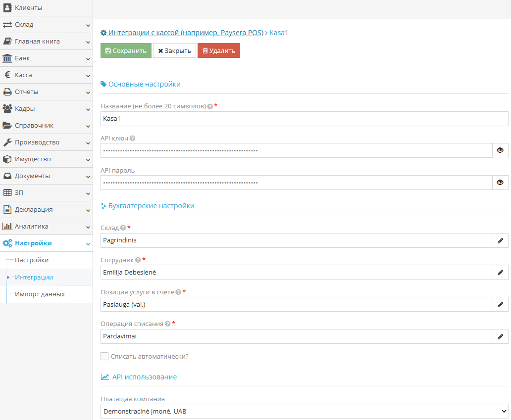
Task: Click pencil edit icon for Склад field
Action: pyautogui.click(x=500, y=240)
